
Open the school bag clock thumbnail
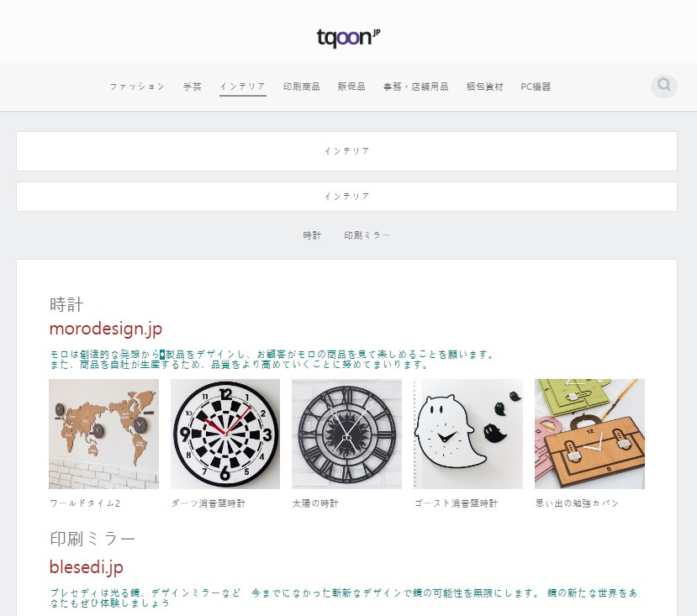(590, 434)
